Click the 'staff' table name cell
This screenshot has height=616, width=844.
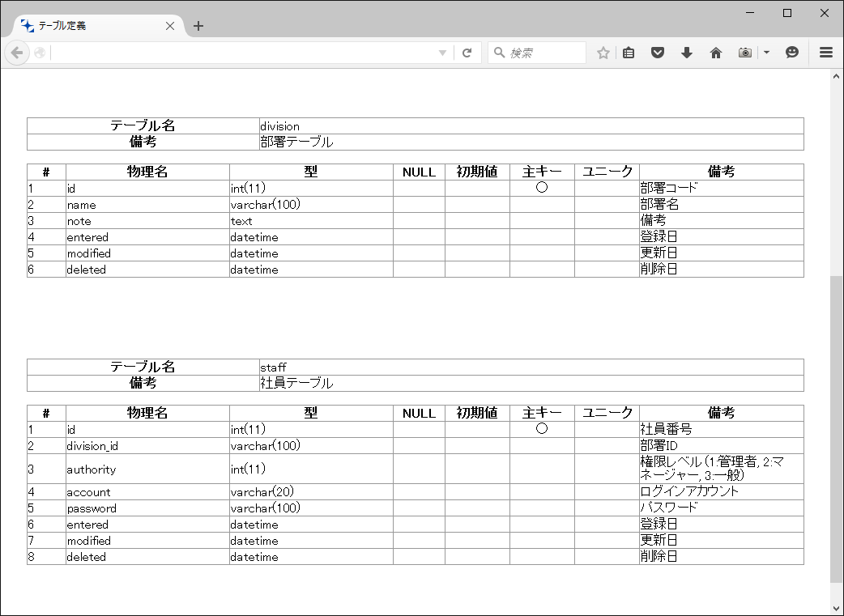(531, 367)
